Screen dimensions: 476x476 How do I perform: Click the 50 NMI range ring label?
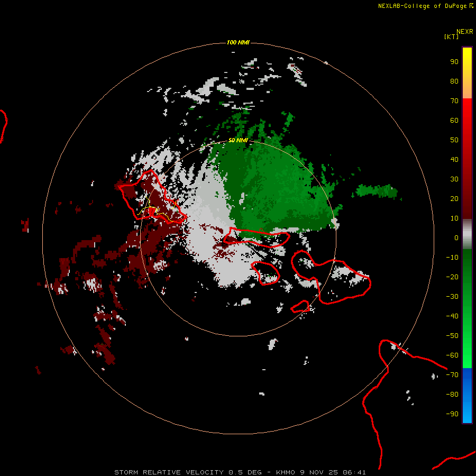tap(238, 140)
